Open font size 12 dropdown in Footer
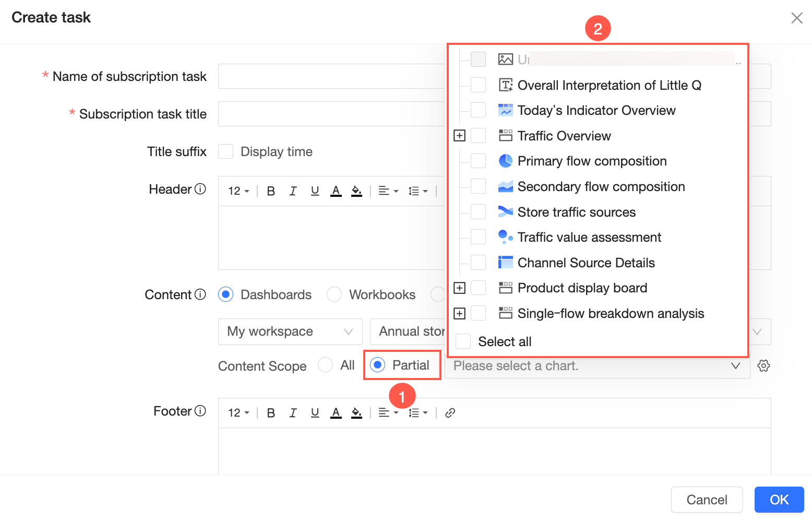This screenshot has height=520, width=812. [238, 413]
